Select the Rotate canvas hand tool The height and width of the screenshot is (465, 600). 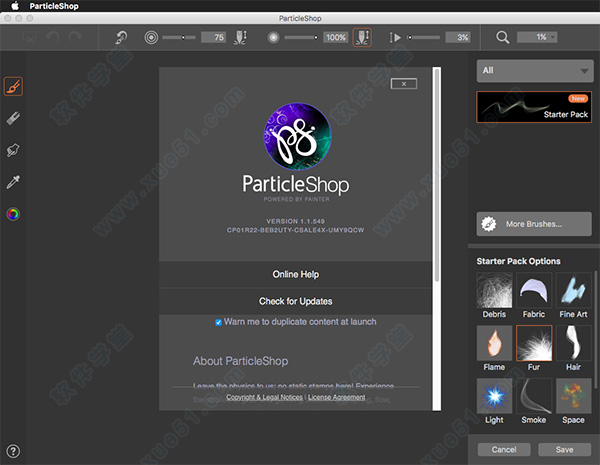(13, 150)
